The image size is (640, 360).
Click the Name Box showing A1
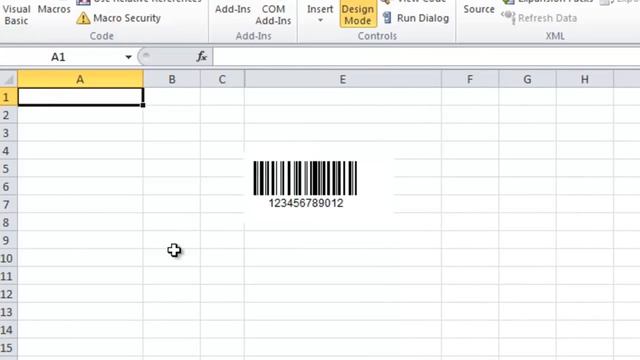58,57
